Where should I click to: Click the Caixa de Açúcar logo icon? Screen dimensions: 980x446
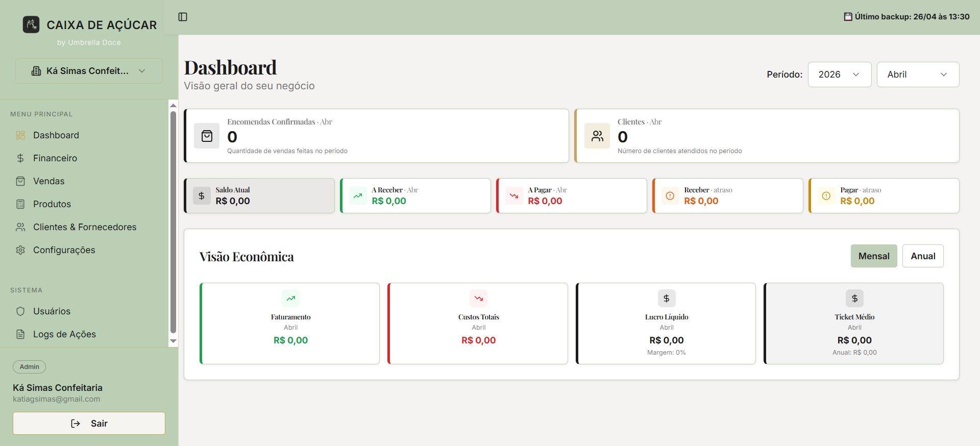(31, 24)
